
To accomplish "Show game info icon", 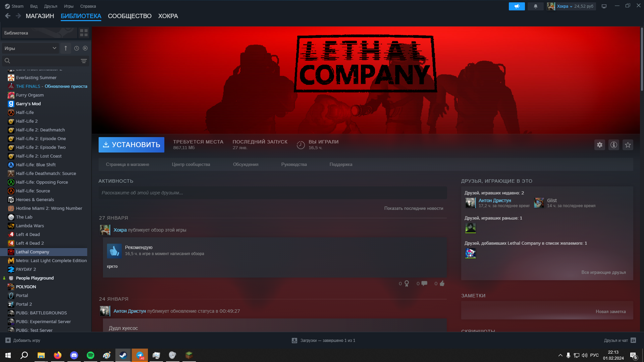I will (614, 145).
